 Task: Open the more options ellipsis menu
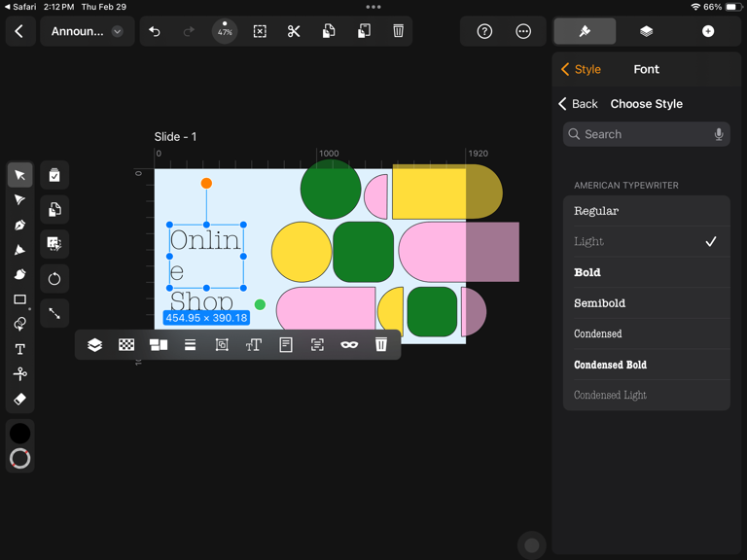coord(523,31)
